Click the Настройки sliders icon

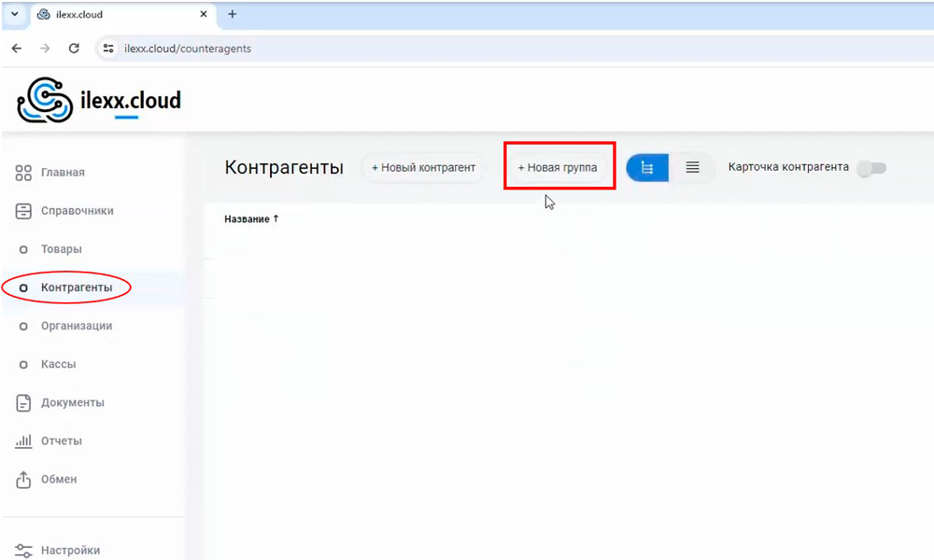pyautogui.click(x=24, y=551)
